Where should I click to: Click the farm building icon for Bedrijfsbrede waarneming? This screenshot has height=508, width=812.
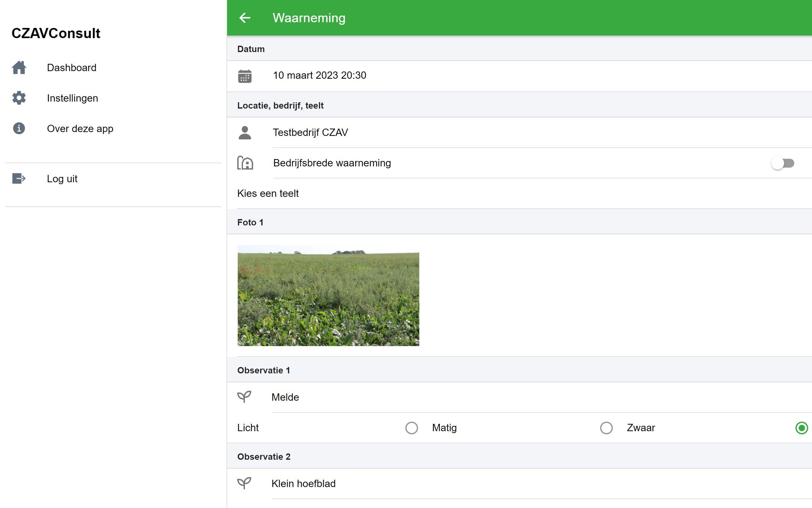coord(245,163)
